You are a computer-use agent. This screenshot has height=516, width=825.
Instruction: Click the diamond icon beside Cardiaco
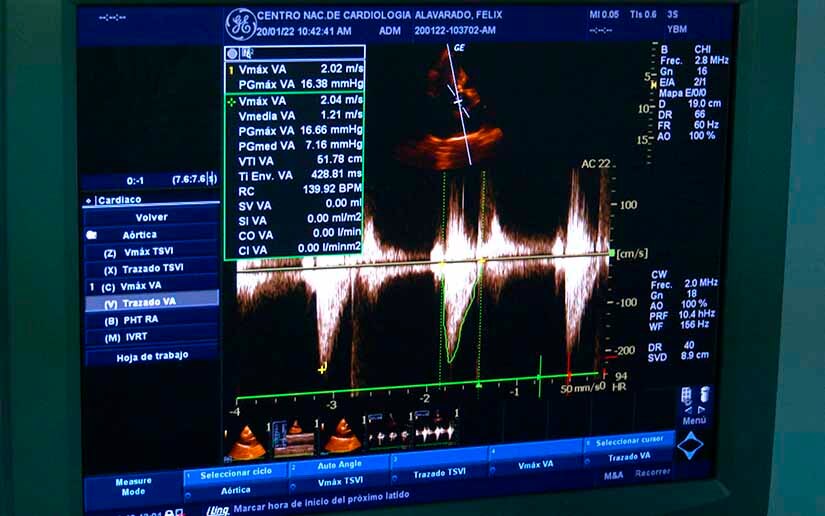pyautogui.click(x=88, y=201)
